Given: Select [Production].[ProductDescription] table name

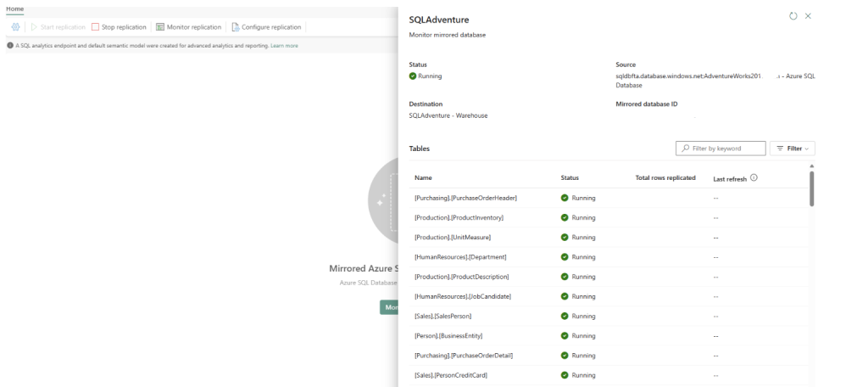Looking at the screenshot, I should tap(462, 277).
